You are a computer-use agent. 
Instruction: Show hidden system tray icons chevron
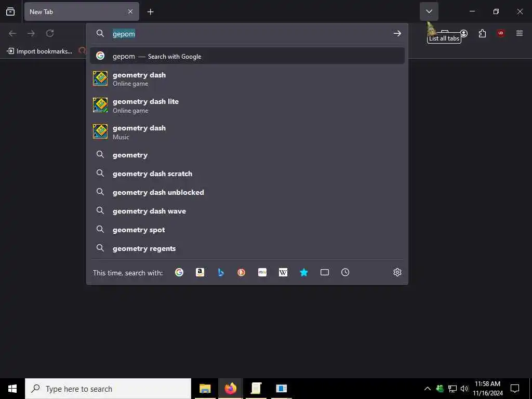tap(428, 389)
